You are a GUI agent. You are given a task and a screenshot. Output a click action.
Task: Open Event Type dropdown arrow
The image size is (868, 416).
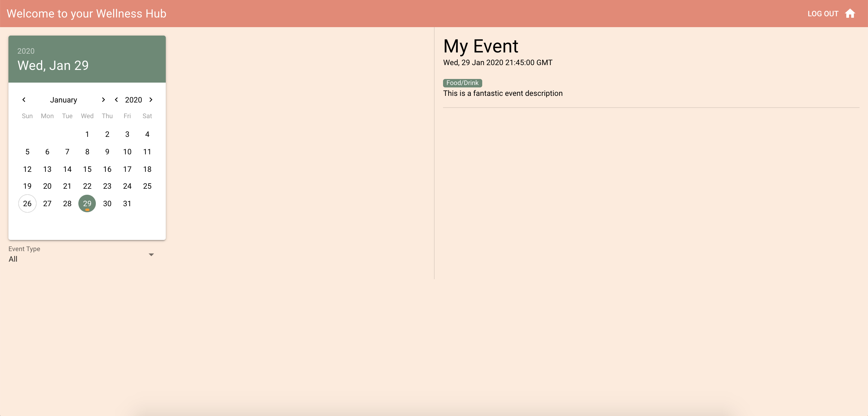(x=151, y=255)
